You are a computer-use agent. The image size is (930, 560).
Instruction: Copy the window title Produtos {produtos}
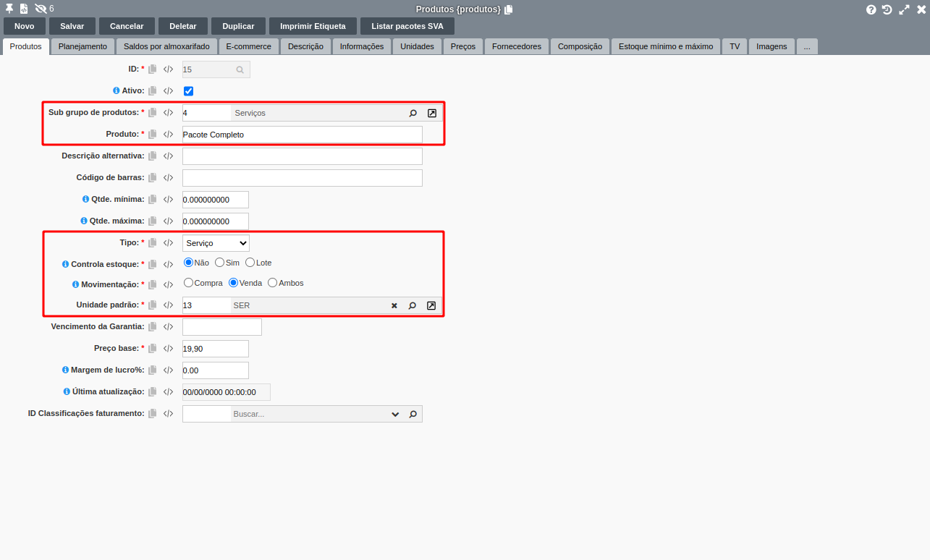click(509, 9)
